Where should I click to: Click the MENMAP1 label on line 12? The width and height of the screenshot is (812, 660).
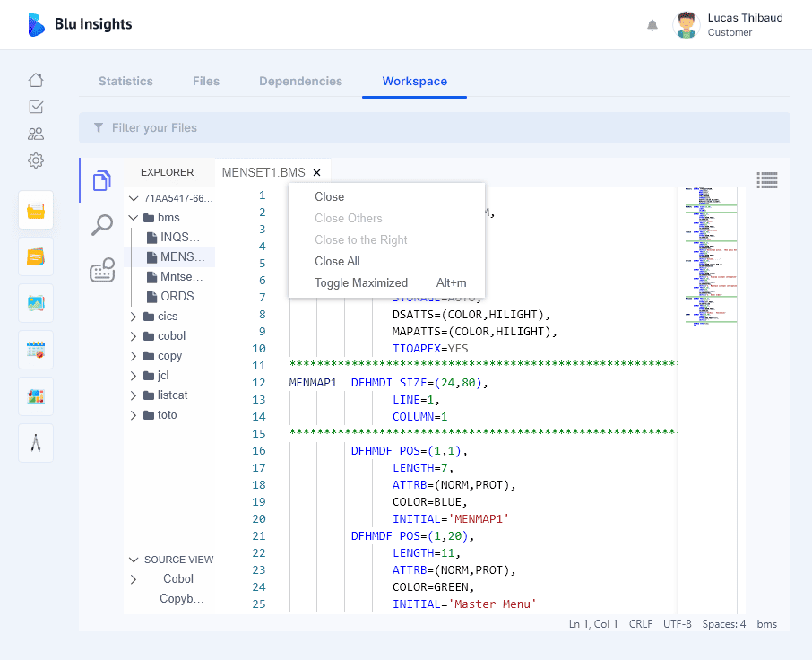point(313,383)
